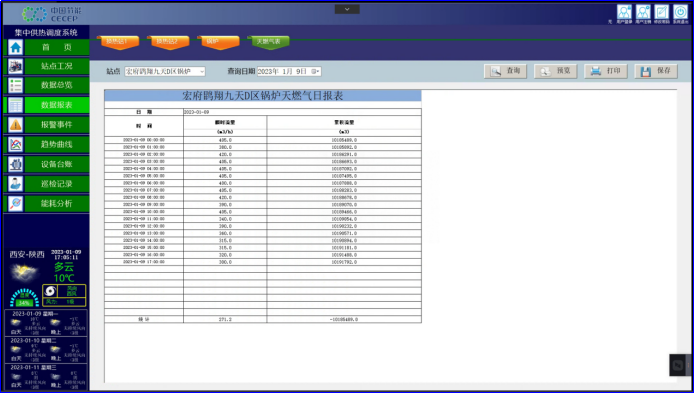The width and height of the screenshot is (695, 394).
Task: Expand the 站点 station dropdown
Action: click(x=202, y=71)
